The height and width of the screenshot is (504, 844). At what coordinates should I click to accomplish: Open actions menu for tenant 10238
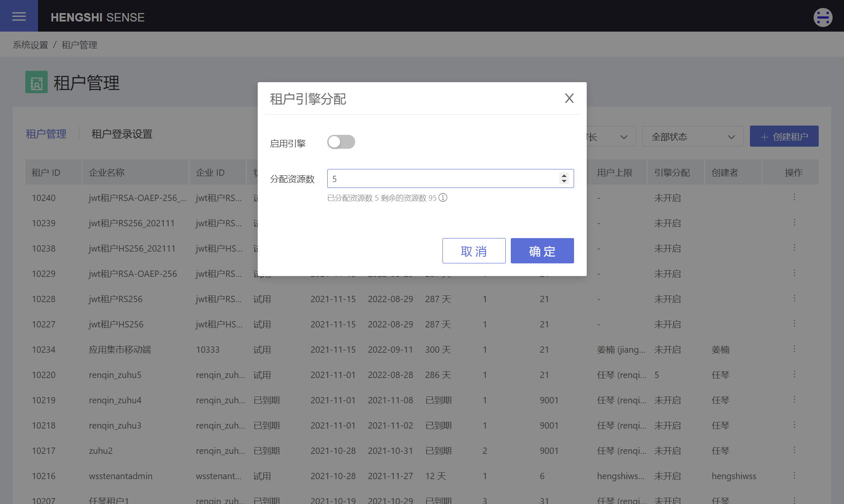point(794,248)
